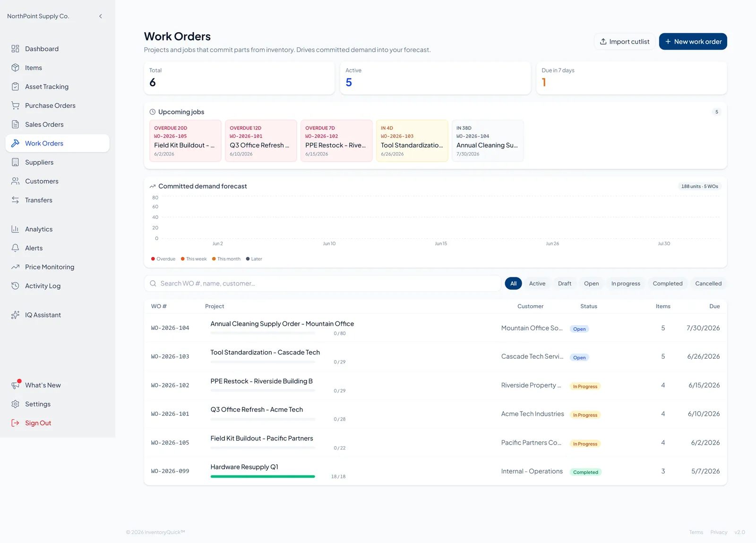Collapse the sidebar with the chevron
Image resolution: width=756 pixels, height=543 pixels.
(101, 16)
